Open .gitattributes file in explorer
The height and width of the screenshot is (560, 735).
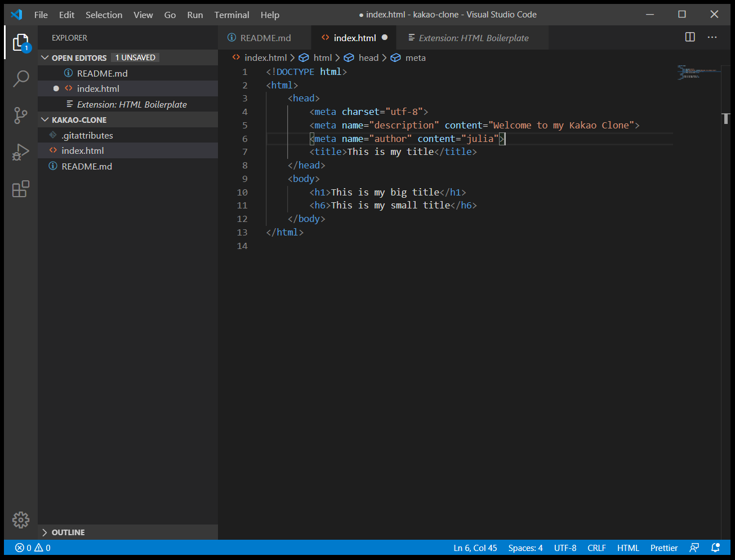[128, 135]
